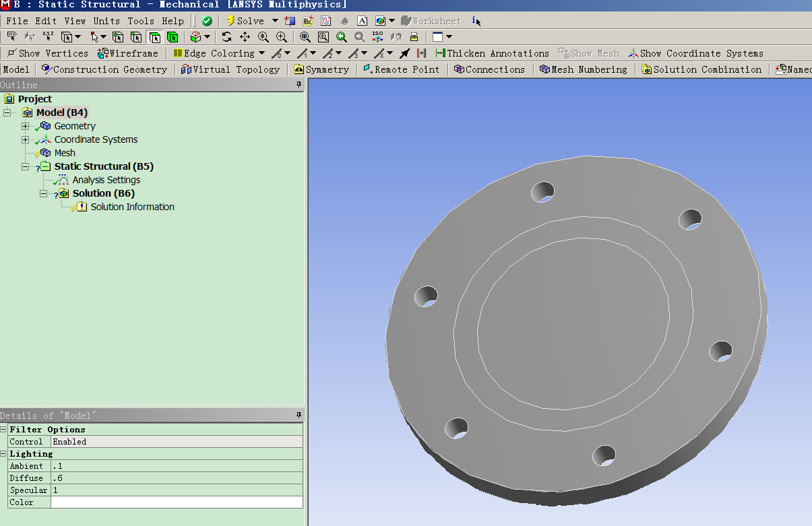Click the Zoom To Fit magnifier icon

coord(305,37)
